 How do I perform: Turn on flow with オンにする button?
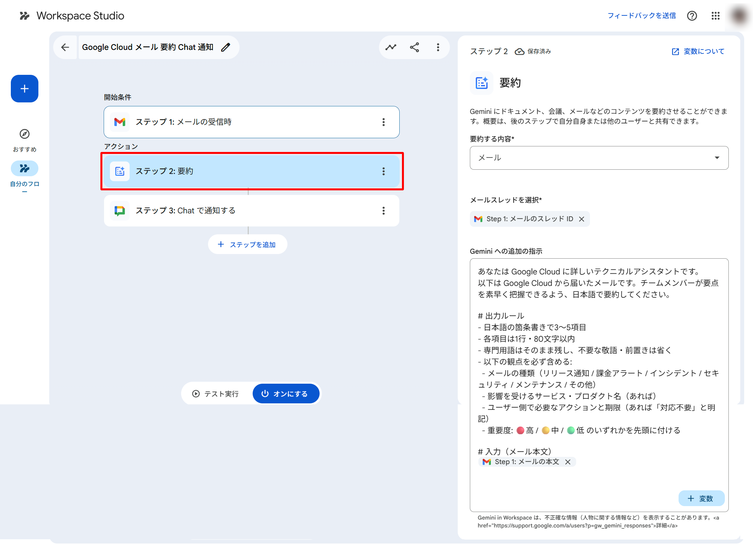286,395
